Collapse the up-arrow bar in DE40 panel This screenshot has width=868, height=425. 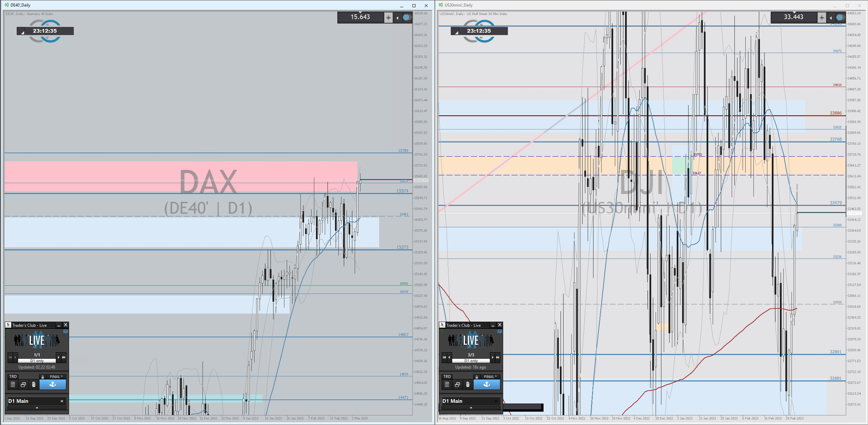point(37,408)
